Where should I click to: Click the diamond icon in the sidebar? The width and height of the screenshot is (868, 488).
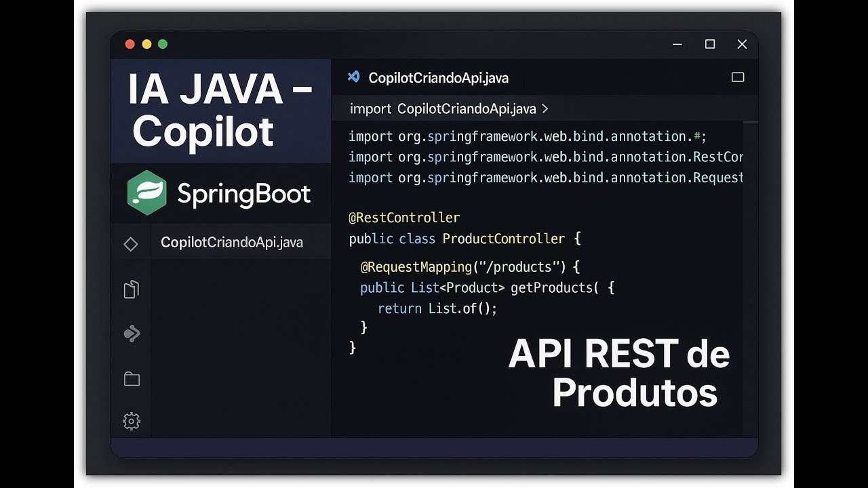coord(131,244)
